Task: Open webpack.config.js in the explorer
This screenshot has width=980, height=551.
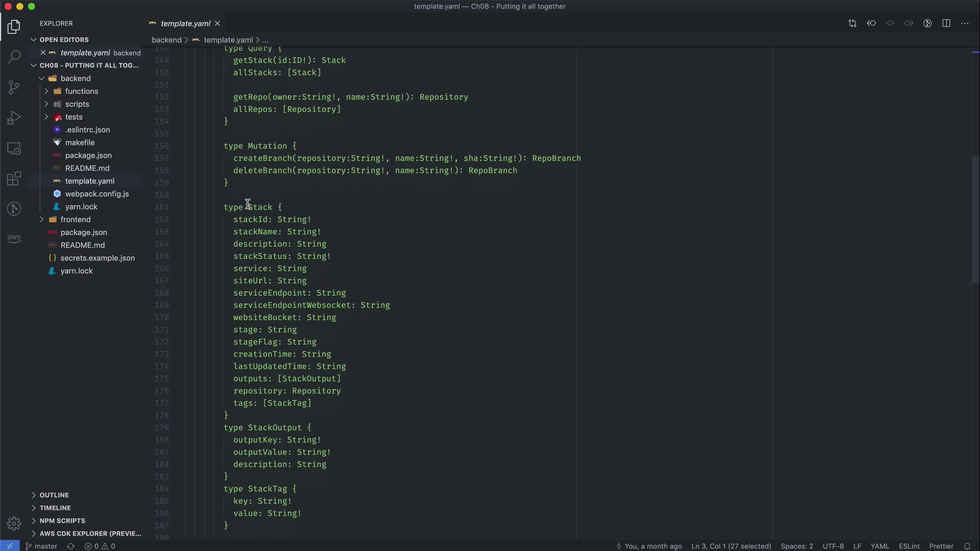Action: click(96, 194)
